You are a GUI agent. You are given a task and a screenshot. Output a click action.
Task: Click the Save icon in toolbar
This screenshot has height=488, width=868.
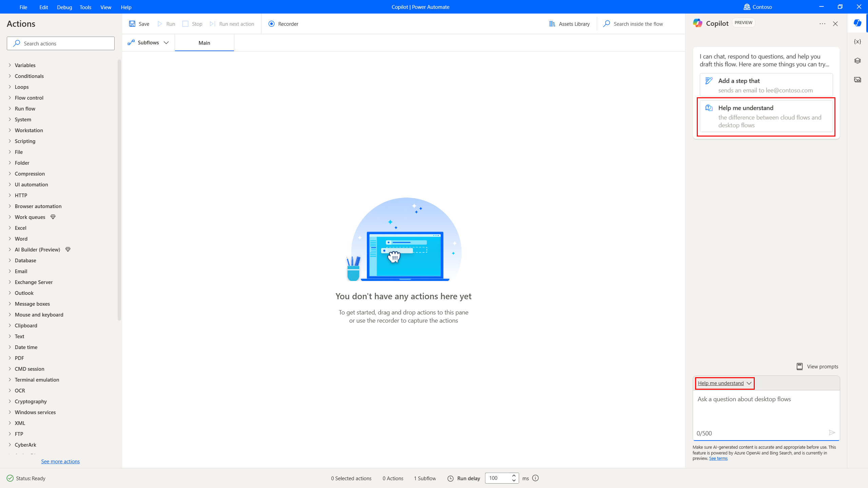[132, 24]
